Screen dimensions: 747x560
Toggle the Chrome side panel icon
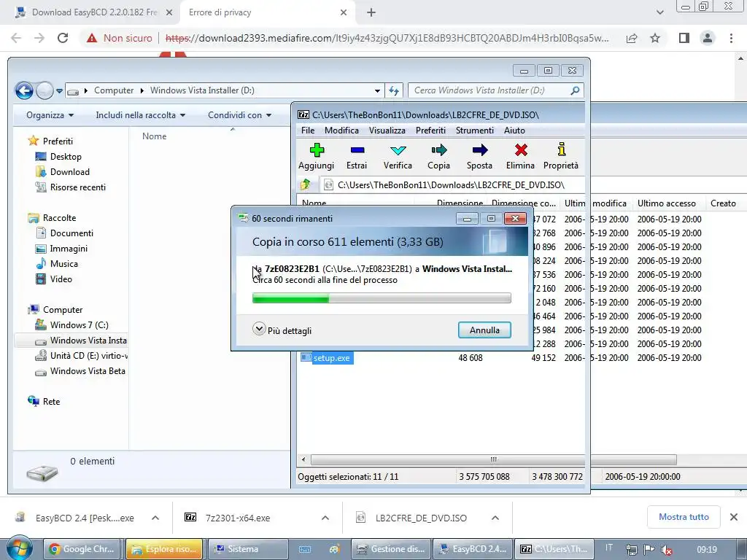(x=684, y=38)
